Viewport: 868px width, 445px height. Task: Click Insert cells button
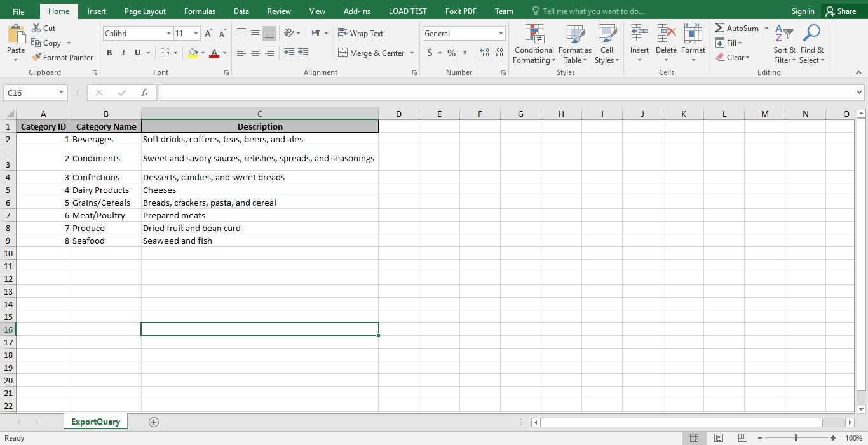[639, 44]
